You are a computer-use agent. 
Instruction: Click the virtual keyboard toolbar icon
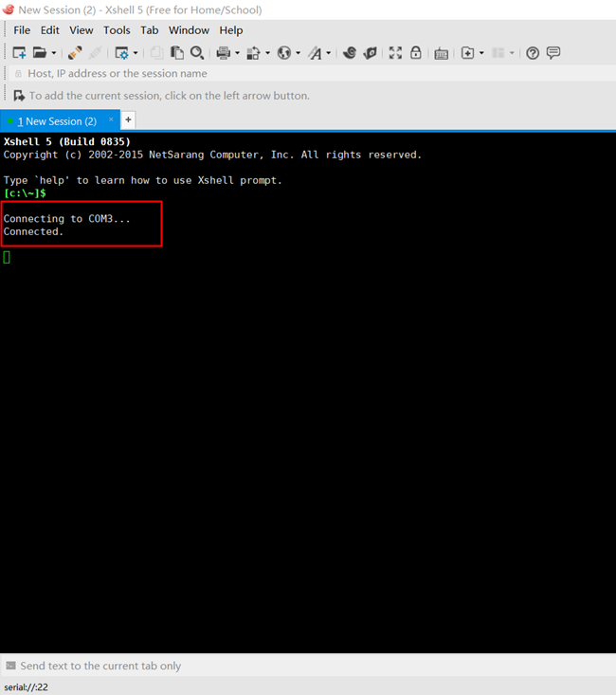tap(441, 53)
